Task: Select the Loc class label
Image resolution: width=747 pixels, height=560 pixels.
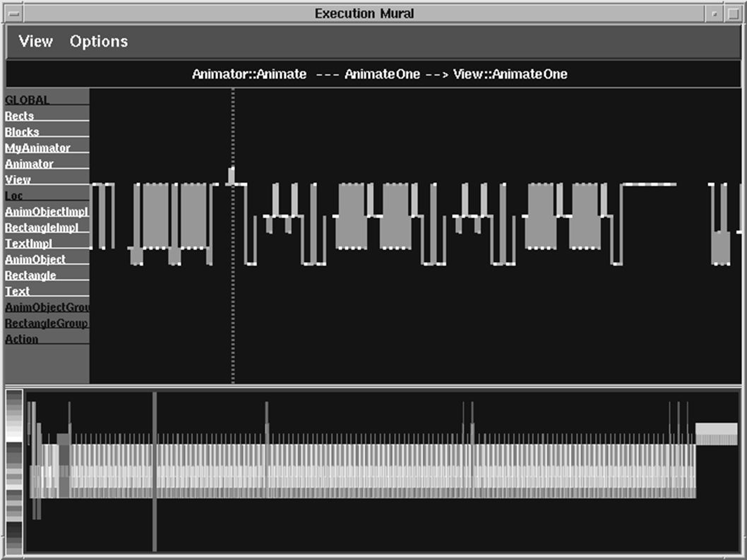Action: (x=14, y=196)
